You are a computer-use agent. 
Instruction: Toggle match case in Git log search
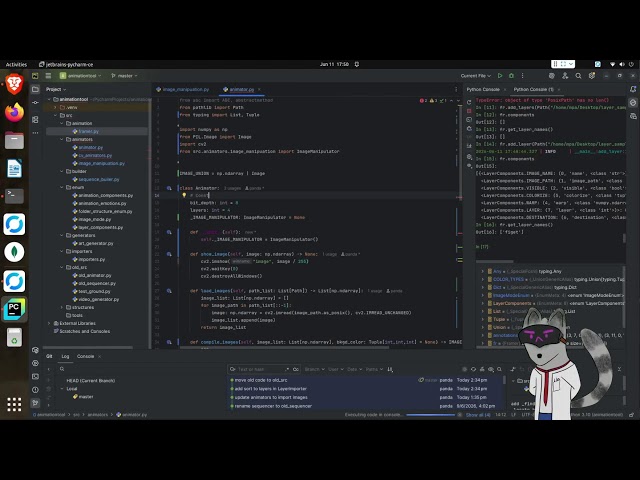[x=296, y=369]
